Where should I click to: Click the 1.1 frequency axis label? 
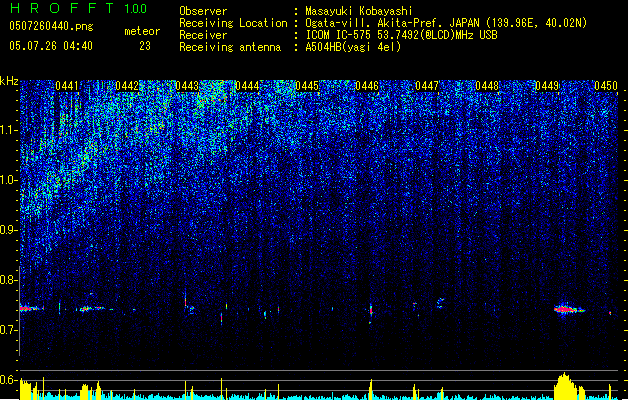[9, 130]
